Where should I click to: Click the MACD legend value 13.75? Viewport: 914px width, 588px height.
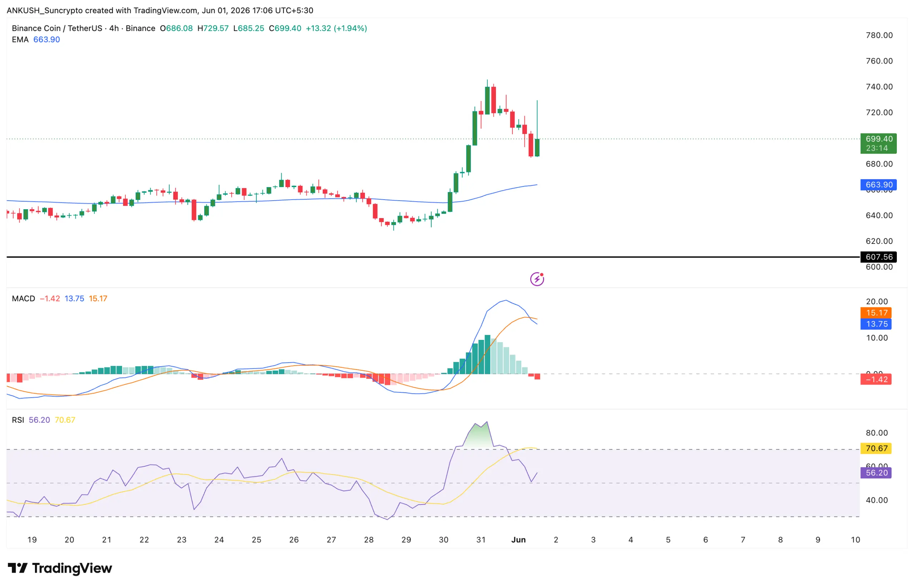pos(75,298)
